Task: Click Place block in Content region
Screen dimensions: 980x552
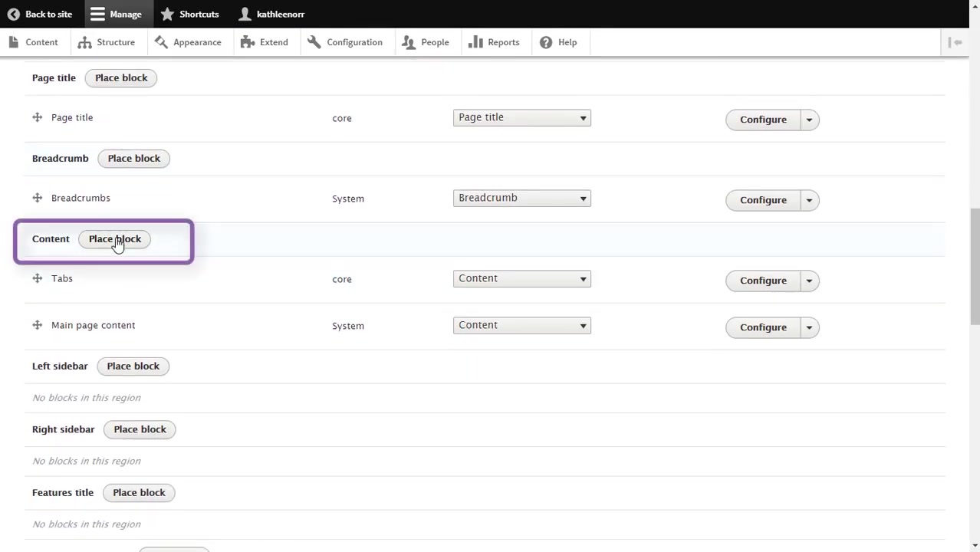Action: 115,238
